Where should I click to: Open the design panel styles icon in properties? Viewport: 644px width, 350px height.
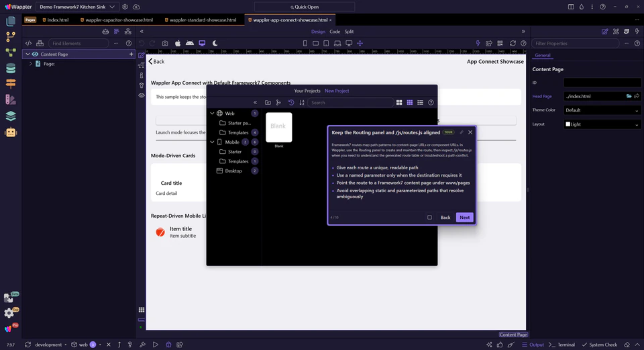click(616, 32)
